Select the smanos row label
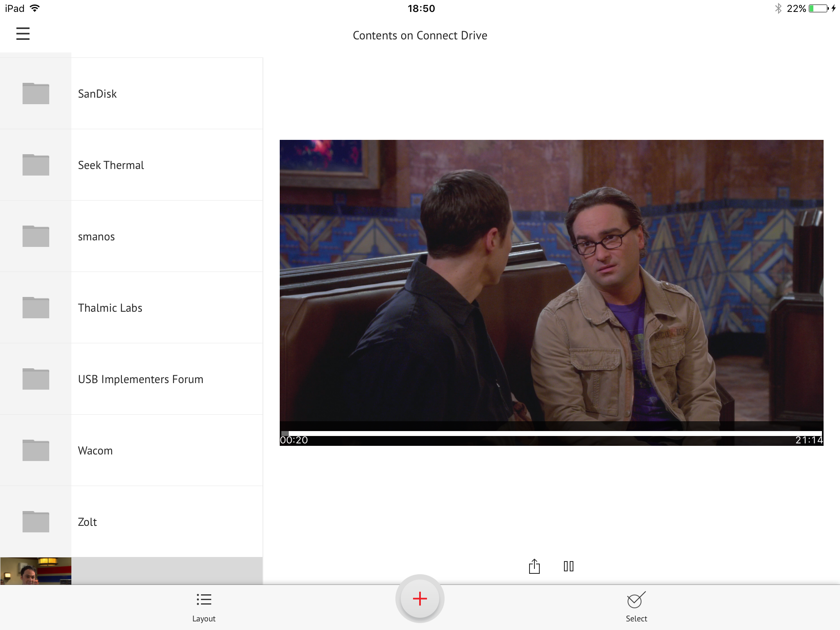This screenshot has width=840, height=630. 96,237
